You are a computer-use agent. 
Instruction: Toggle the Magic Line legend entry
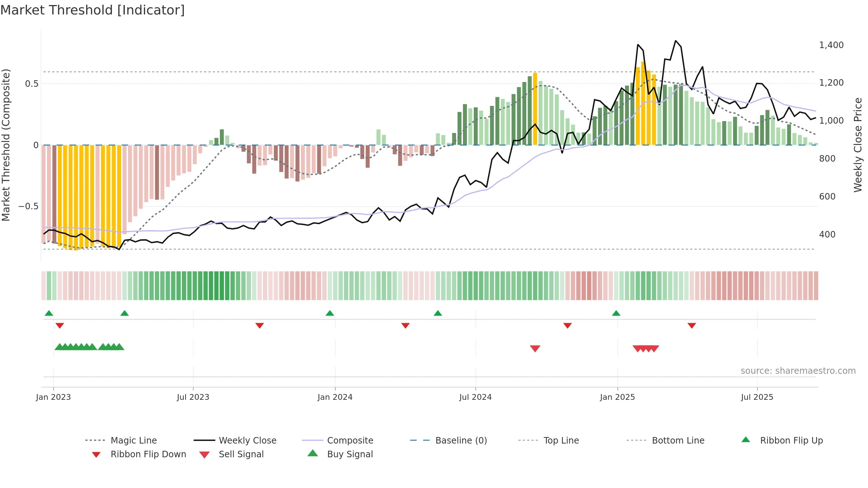pyautogui.click(x=121, y=440)
